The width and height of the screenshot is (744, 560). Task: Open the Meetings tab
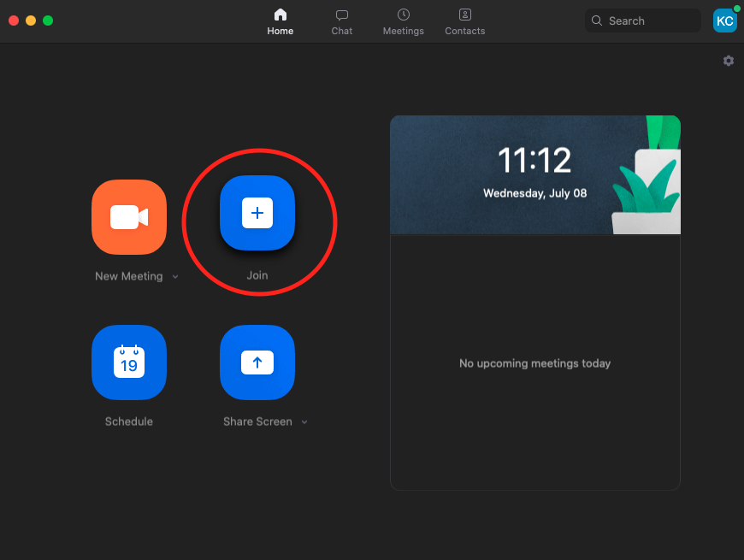click(x=404, y=22)
